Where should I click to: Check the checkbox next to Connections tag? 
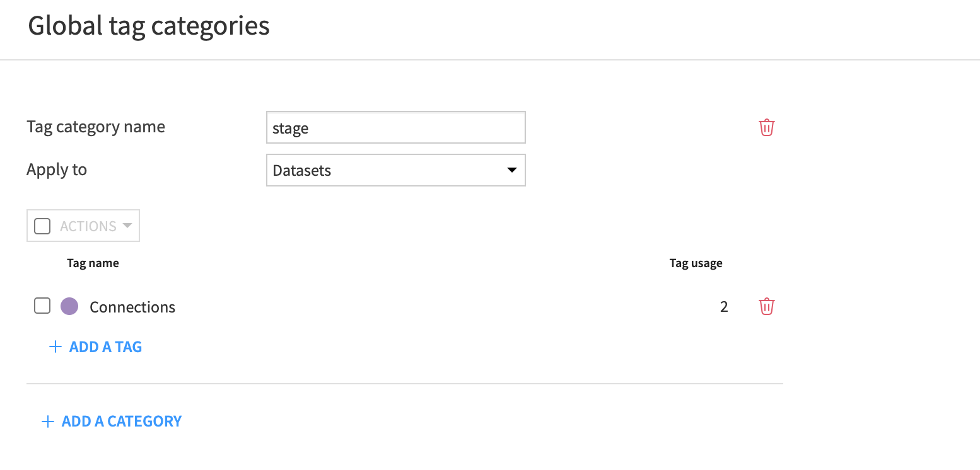point(42,306)
